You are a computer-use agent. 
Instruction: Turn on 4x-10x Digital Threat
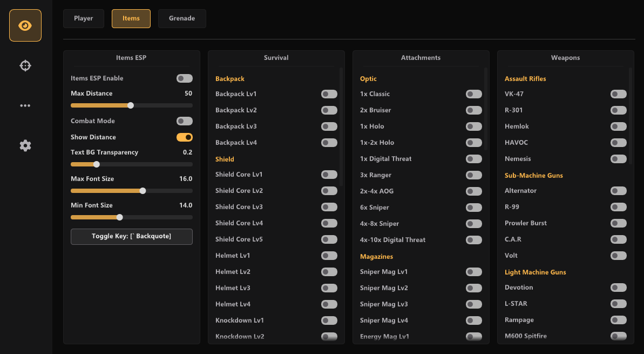tap(473, 240)
